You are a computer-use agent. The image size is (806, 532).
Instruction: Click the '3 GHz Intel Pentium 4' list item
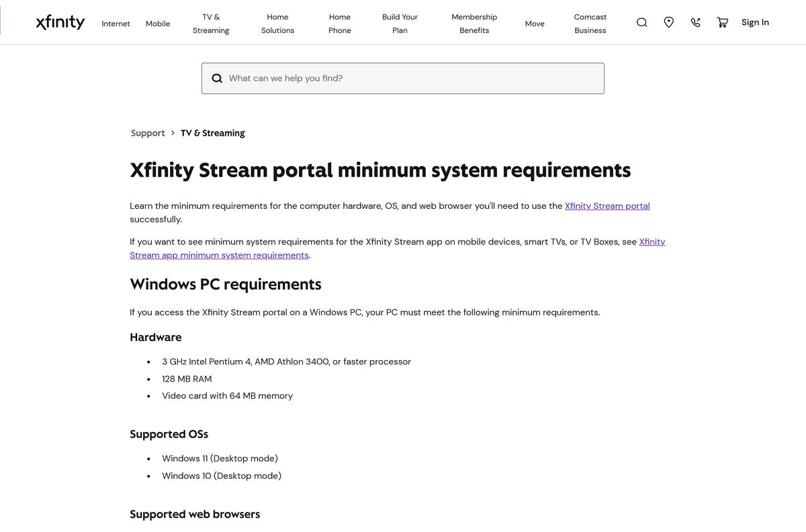point(286,361)
